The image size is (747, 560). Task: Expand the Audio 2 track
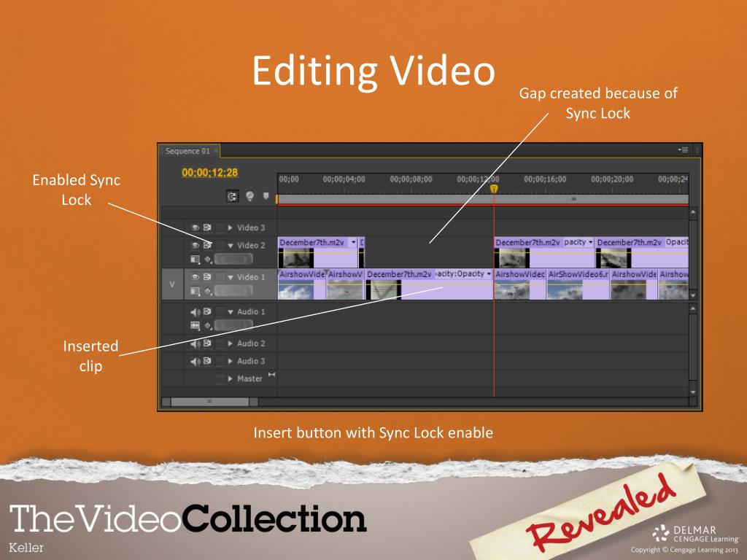(230, 343)
